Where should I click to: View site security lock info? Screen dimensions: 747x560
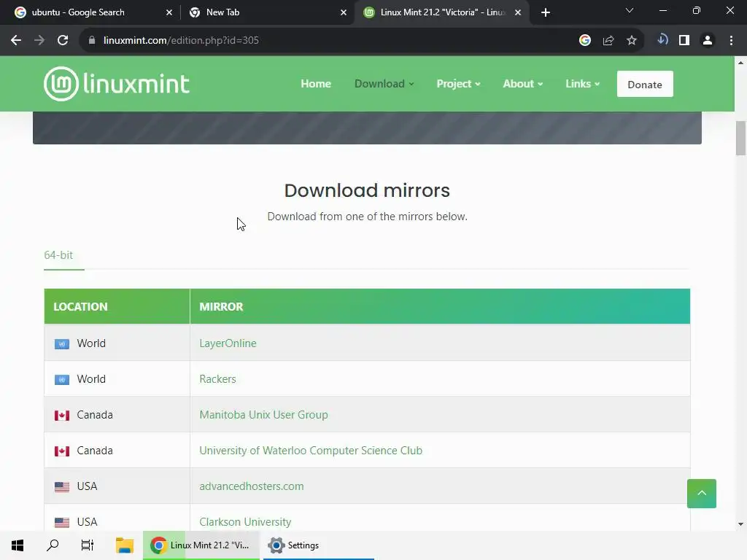92,41
